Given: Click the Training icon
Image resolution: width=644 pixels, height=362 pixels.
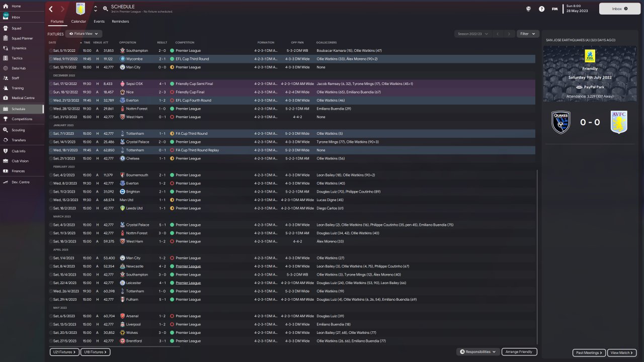Looking at the screenshot, I should pyautogui.click(x=6, y=88).
